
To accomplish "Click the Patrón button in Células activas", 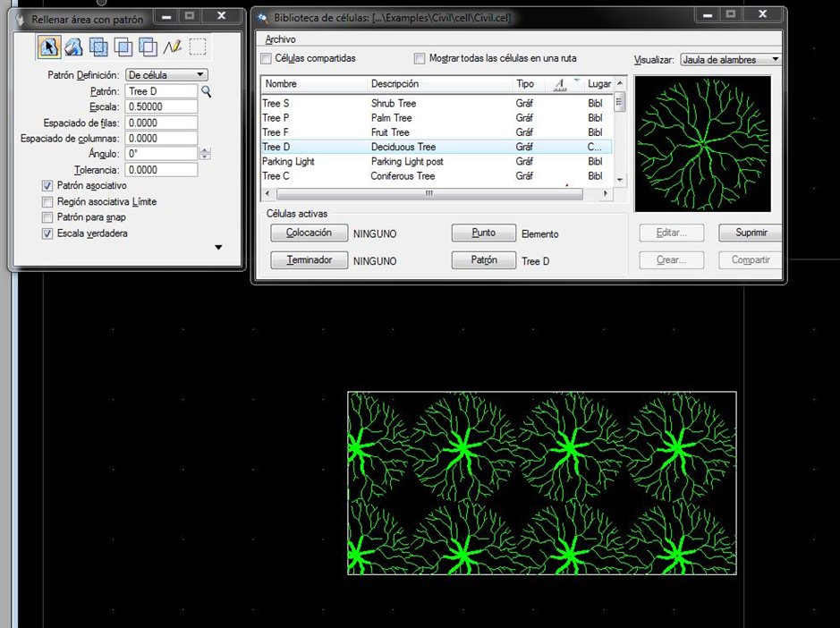I will [x=484, y=260].
